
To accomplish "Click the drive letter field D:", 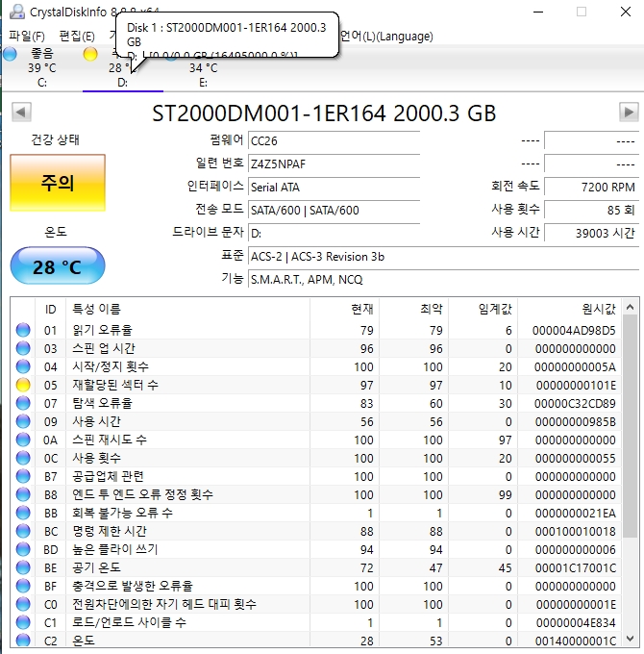I will pos(334,233).
